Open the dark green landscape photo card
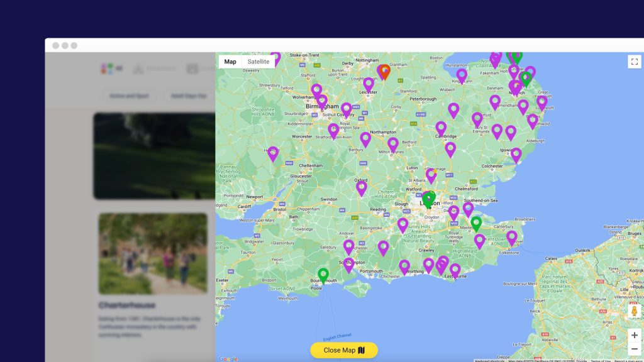The height and width of the screenshot is (362, 644). click(155, 156)
